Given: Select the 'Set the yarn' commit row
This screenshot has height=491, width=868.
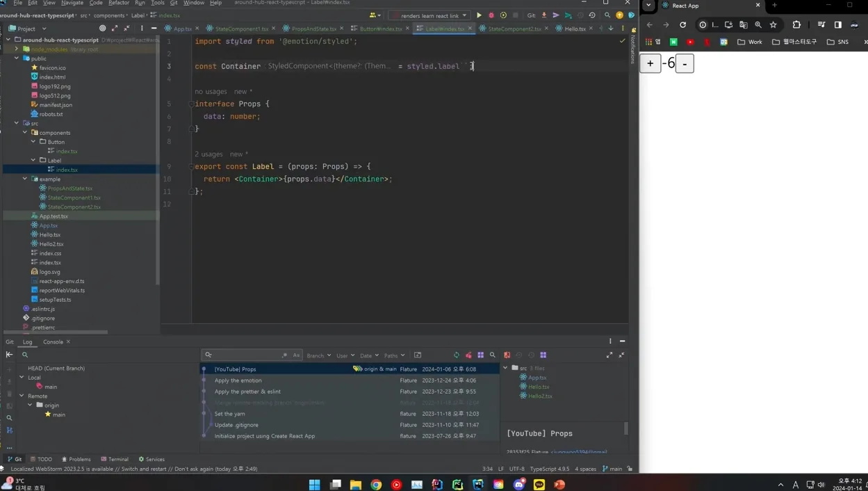Looking at the screenshot, I should coord(350,414).
